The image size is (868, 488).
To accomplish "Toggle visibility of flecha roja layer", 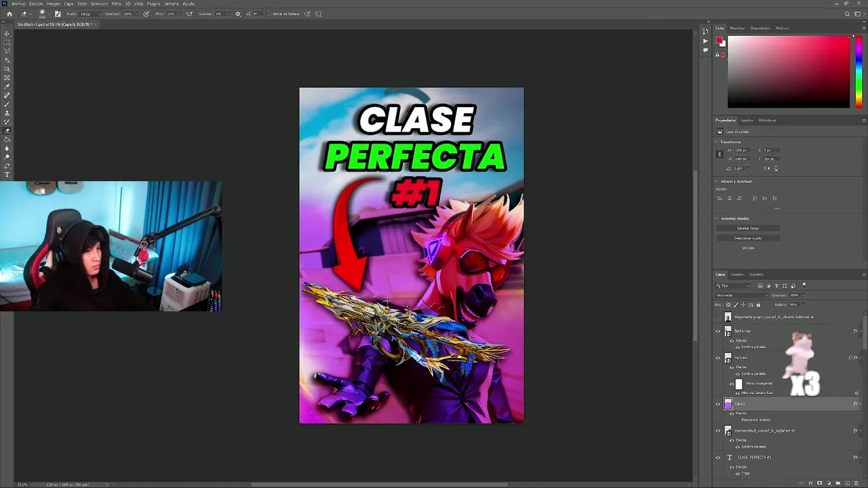I will click(718, 331).
